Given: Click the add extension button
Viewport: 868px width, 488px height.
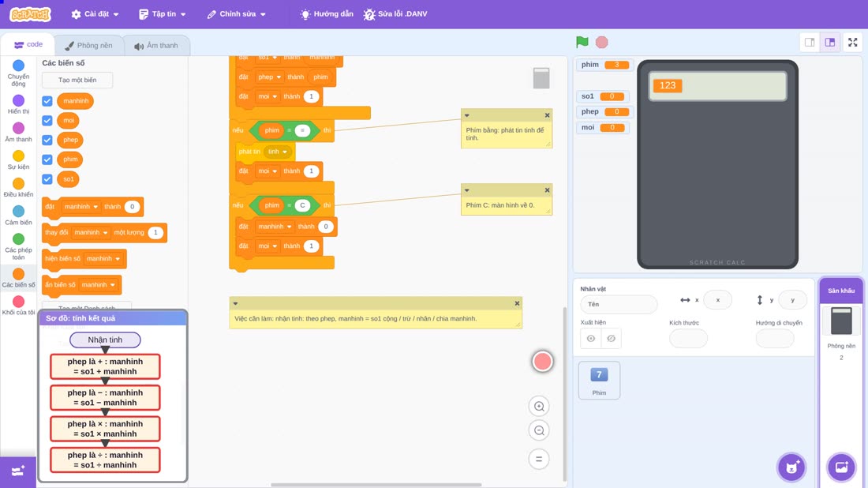Looking at the screenshot, I should [x=17, y=471].
